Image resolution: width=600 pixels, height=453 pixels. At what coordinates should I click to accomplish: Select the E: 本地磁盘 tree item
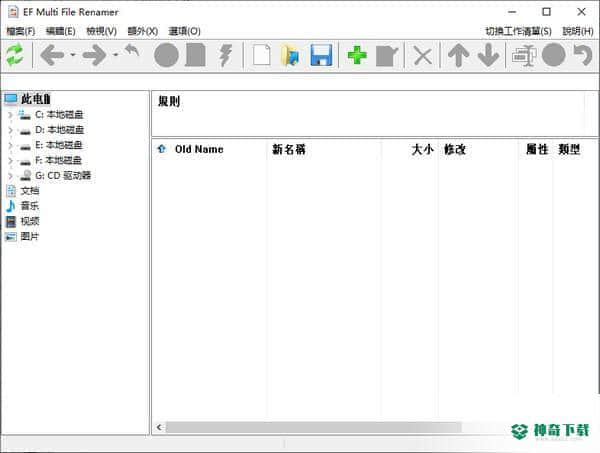point(59,145)
